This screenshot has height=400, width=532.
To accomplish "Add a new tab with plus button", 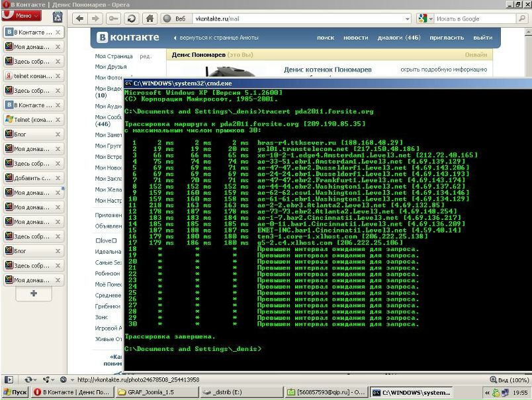I will (33, 293).
